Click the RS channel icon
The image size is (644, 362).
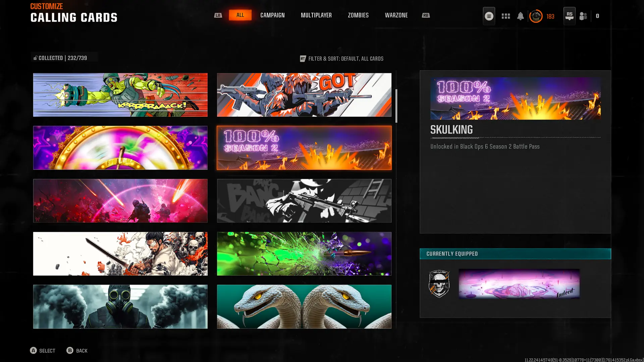[x=569, y=16]
